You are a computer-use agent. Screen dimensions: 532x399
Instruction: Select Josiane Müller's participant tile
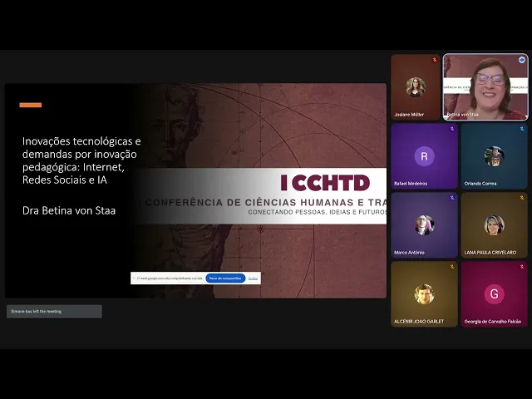pos(416,87)
